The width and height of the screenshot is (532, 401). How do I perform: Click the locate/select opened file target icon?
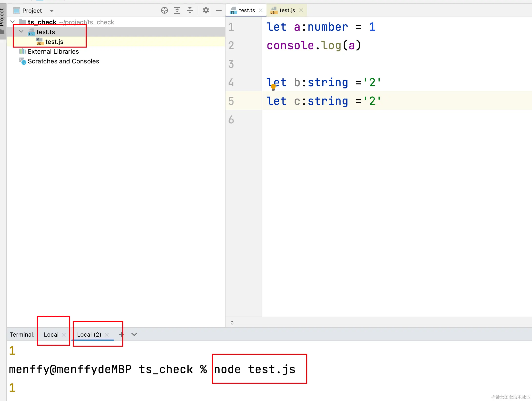pos(164,10)
